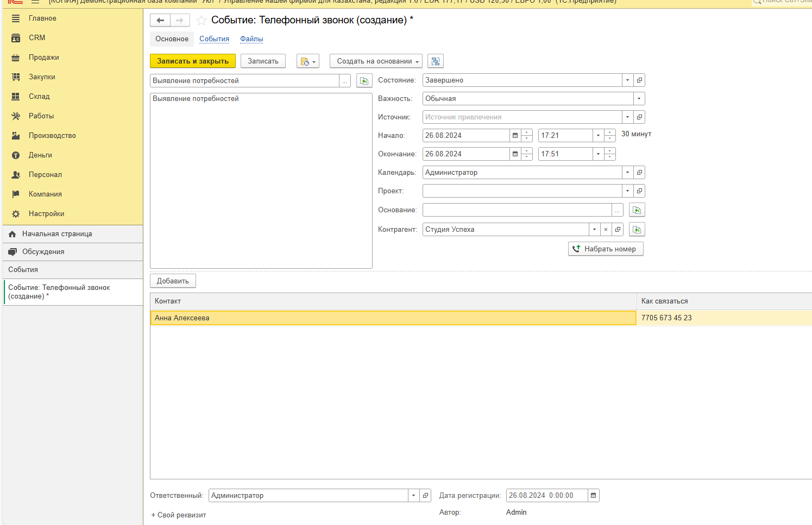Clear the Контрагент field with the x icon

[x=606, y=230]
